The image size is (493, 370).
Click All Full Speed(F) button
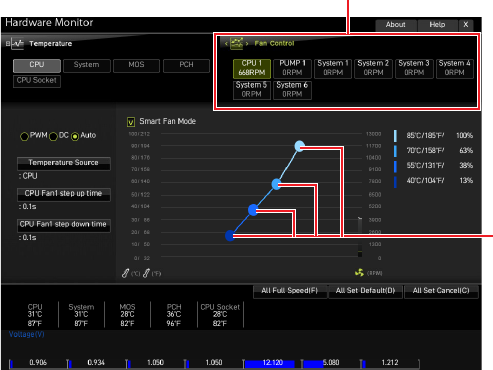coord(290,291)
